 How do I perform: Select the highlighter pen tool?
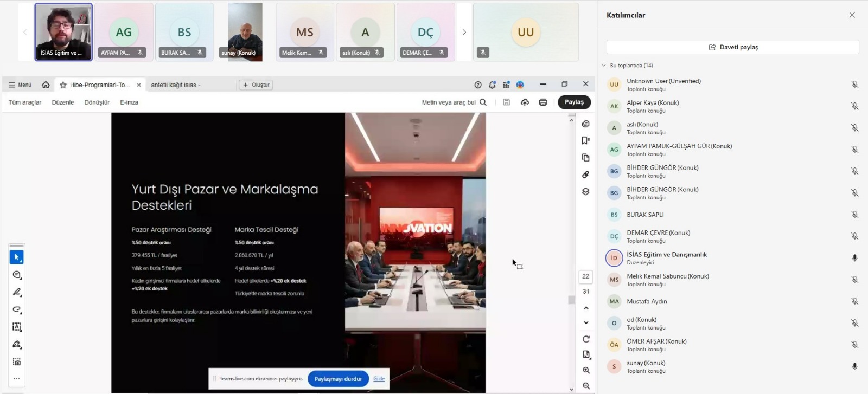point(16,292)
